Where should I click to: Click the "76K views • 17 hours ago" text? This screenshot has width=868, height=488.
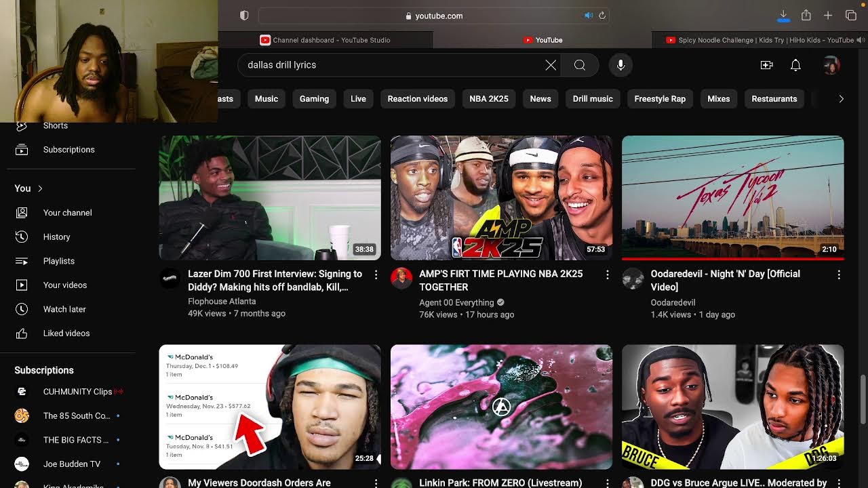(467, 314)
